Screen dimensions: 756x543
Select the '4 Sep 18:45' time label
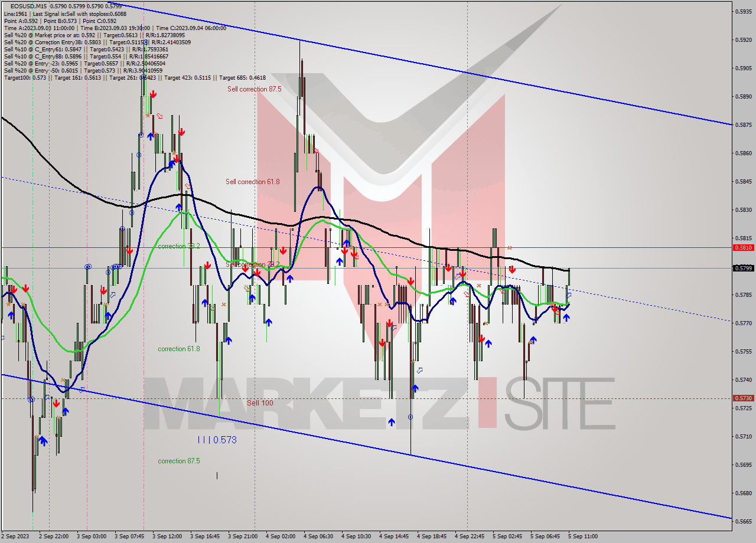coord(432,537)
